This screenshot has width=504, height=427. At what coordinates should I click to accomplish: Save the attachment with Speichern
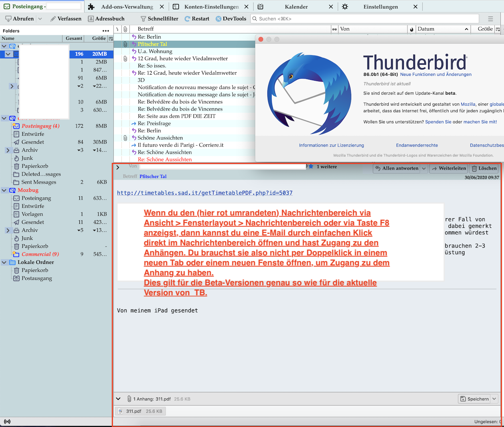474,399
